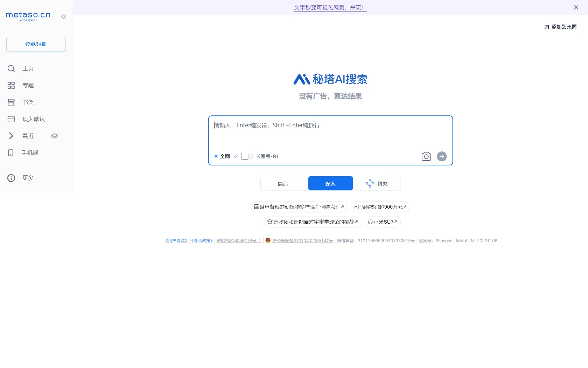Click the layers icon beside 最近
This screenshot has width=588, height=368.
[x=54, y=136]
